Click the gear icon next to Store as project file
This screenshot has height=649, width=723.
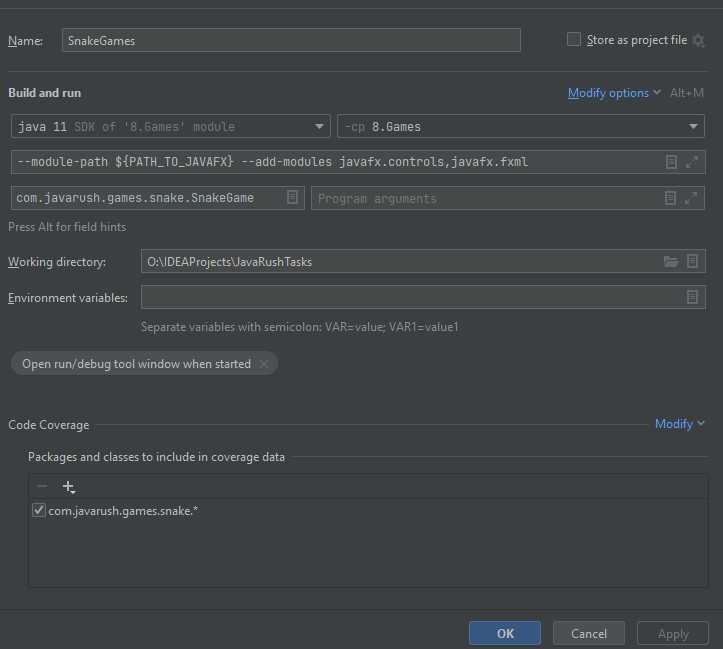tap(698, 40)
